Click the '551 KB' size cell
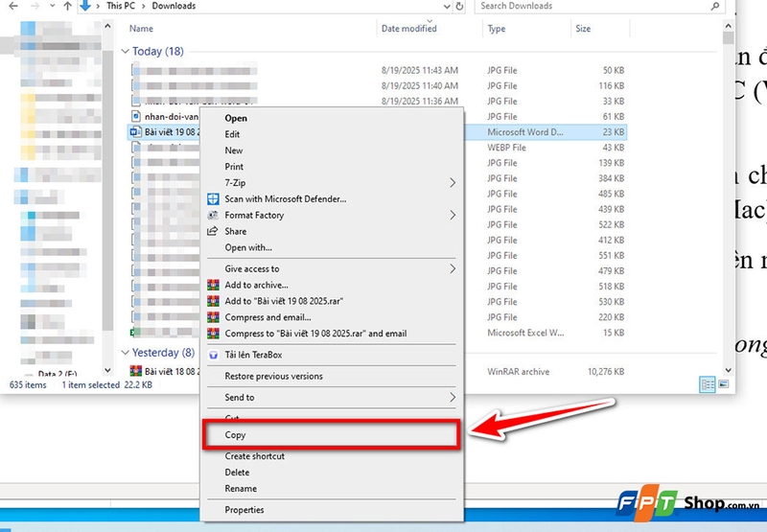This screenshot has width=767, height=532. 612,255
